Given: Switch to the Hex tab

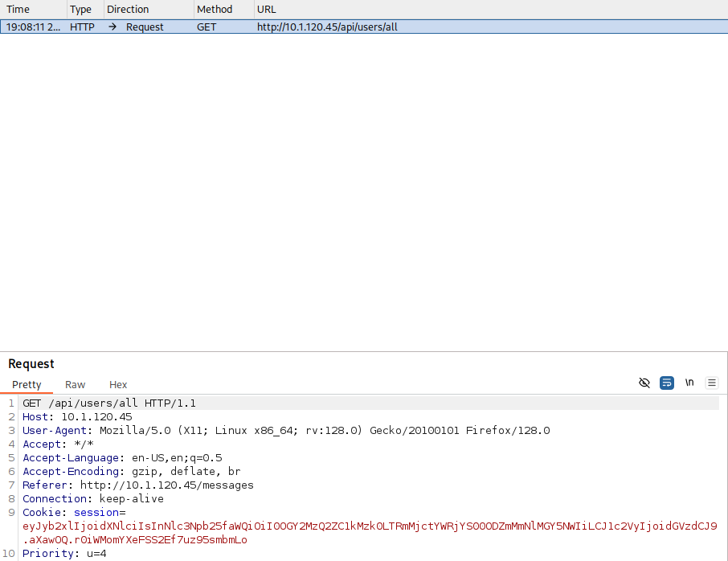Looking at the screenshot, I should click(x=118, y=385).
